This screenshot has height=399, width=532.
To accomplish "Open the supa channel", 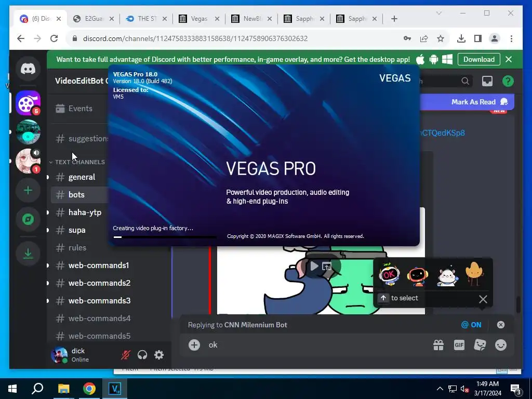I will click(79, 230).
